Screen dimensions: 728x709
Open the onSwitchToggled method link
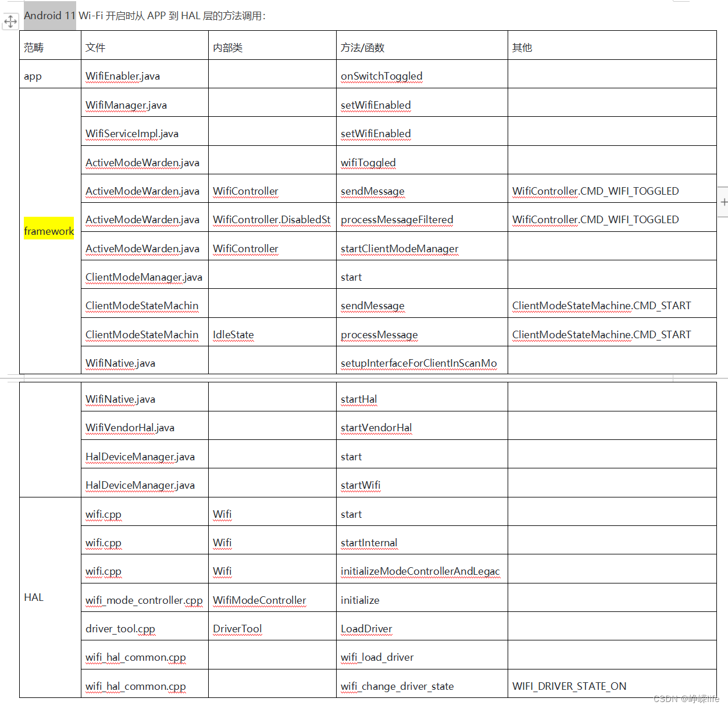(x=381, y=76)
